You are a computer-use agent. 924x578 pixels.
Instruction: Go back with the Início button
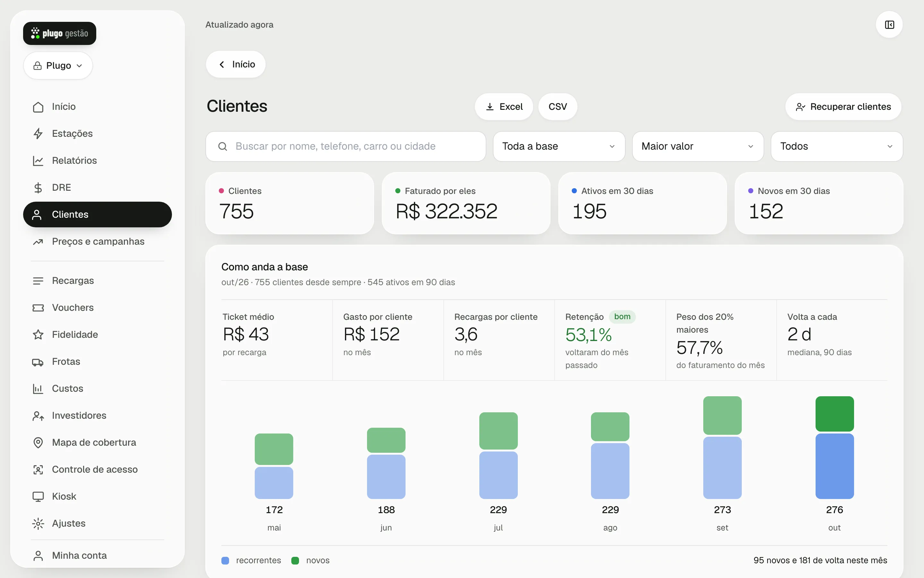(235, 64)
